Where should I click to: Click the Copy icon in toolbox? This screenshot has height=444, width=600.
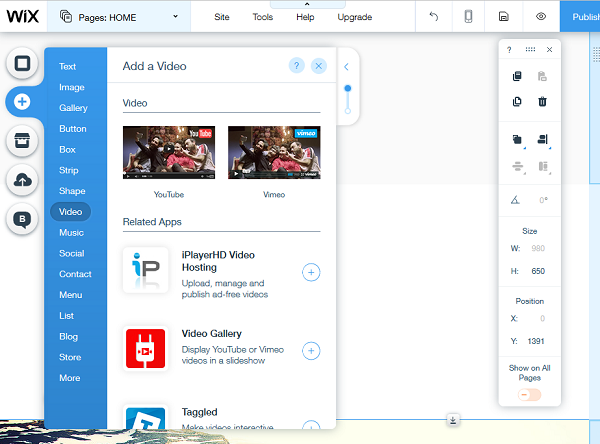(517, 76)
